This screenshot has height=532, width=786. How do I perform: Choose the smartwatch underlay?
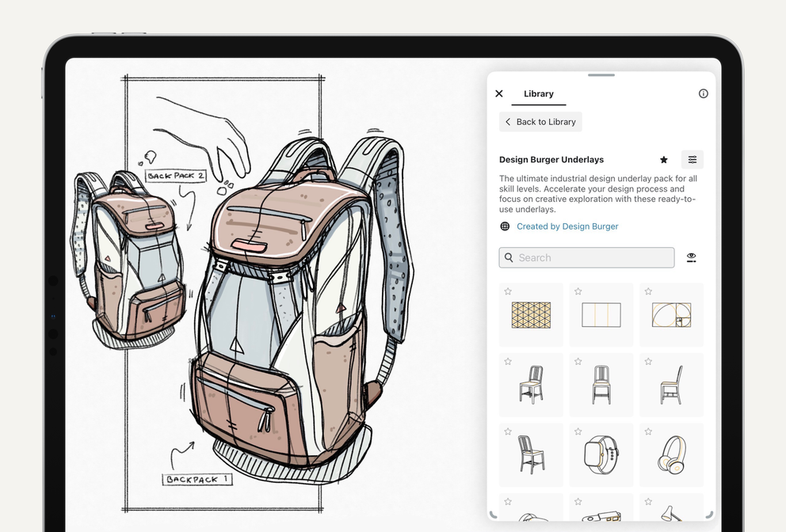(601, 455)
